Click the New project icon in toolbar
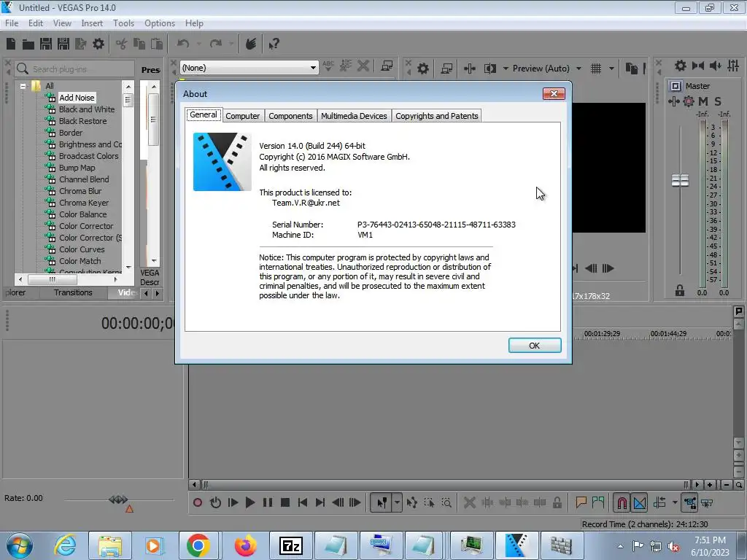This screenshot has width=747, height=560. pos(10,44)
